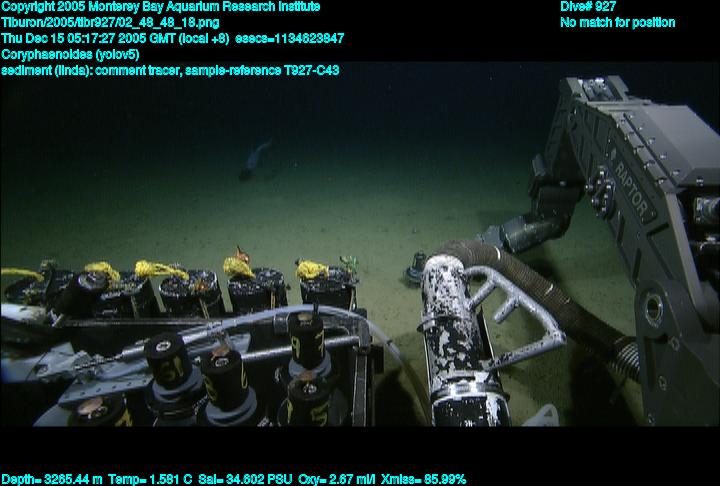Click the leftmost yellow rope core handle
This screenshot has height=486, width=720.
[20, 274]
